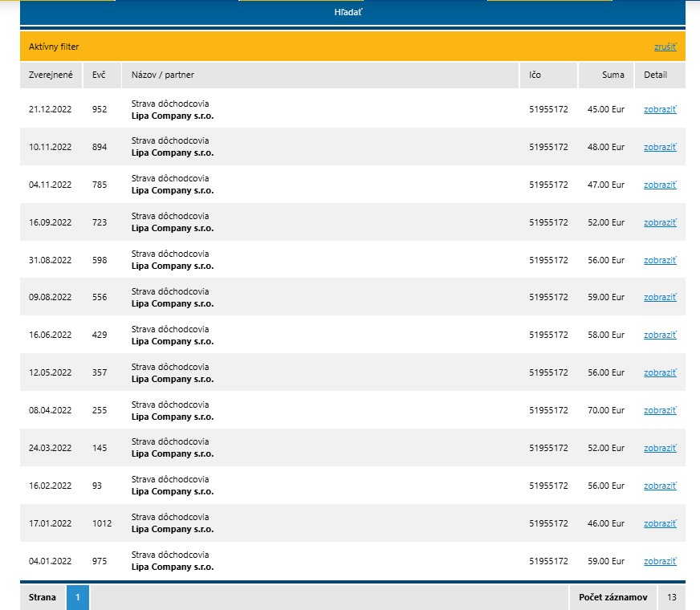Click the Hľadať search button
Viewport: 700px width, 610px height.
[x=348, y=12]
